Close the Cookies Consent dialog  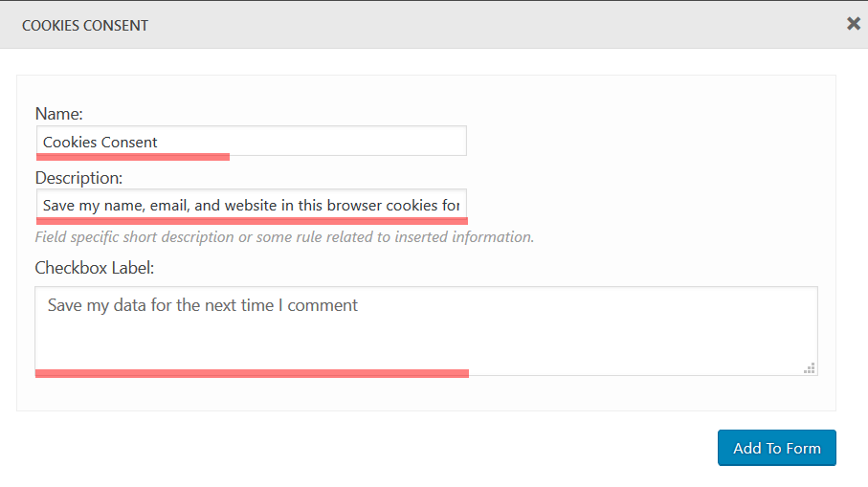(854, 24)
